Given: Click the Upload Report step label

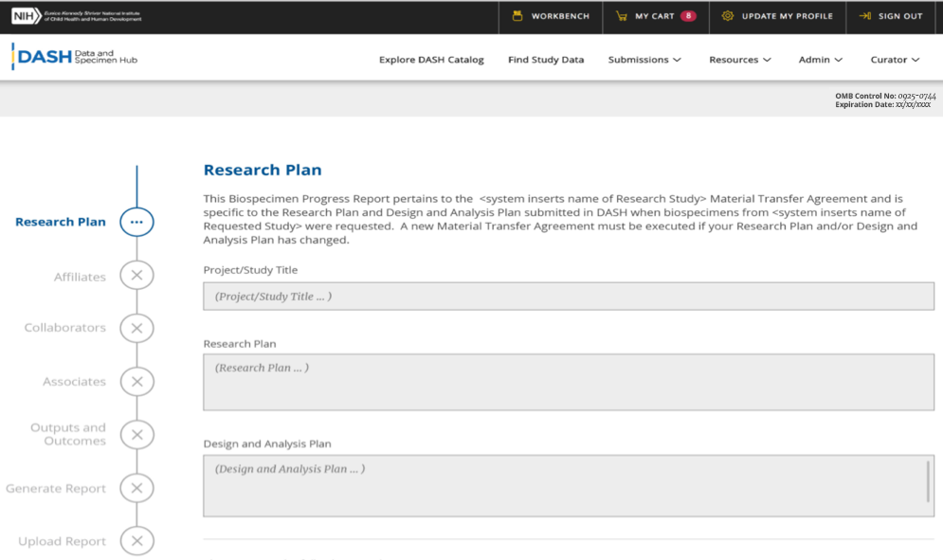Looking at the screenshot, I should [63, 542].
